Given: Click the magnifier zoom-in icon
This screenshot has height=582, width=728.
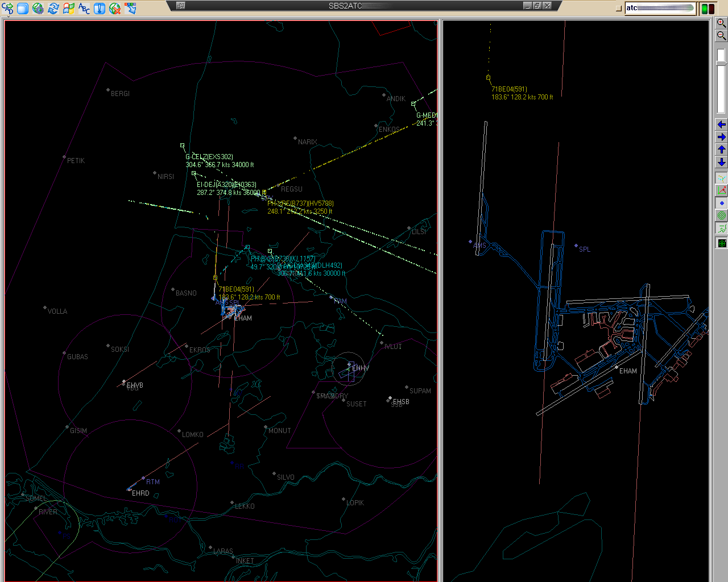Looking at the screenshot, I should (x=721, y=23).
